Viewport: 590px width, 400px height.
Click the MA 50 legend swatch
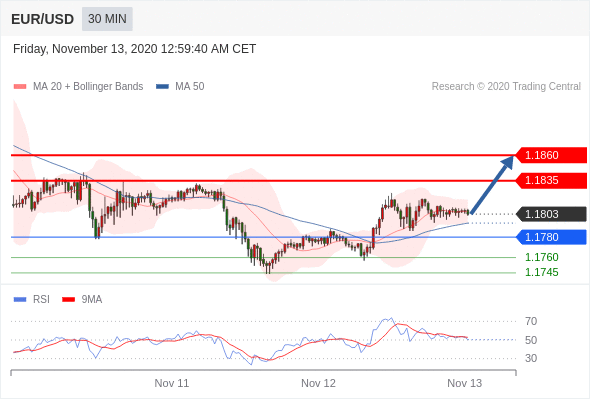pyautogui.click(x=162, y=87)
